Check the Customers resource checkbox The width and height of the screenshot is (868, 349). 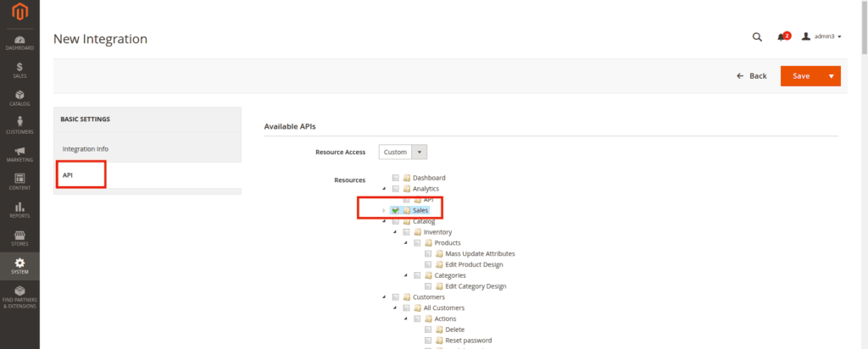tap(395, 297)
